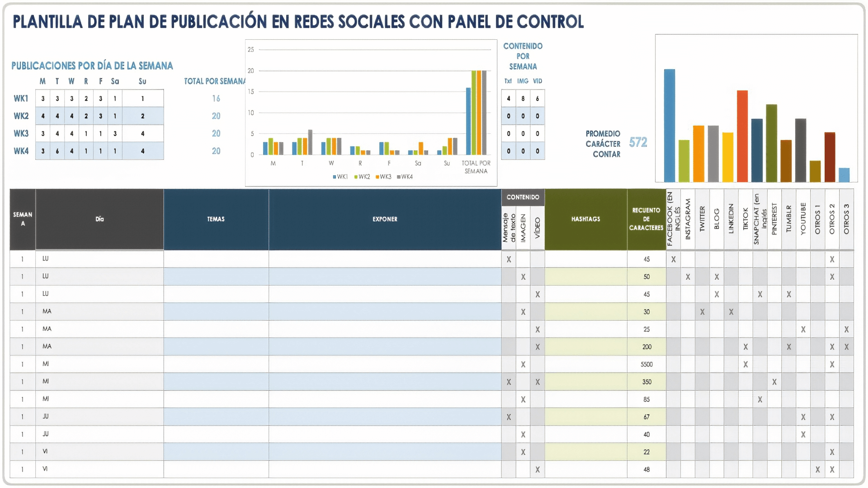Select the SEMANA column header
The width and height of the screenshot is (868, 488).
tap(23, 219)
